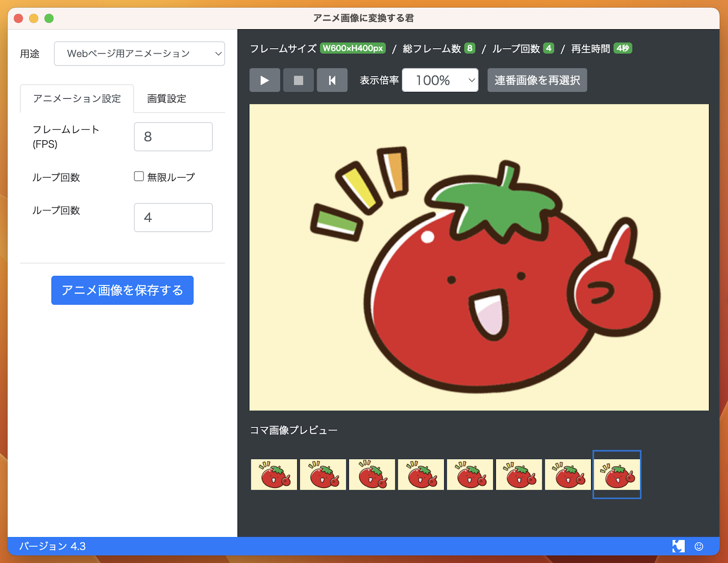Click the ループ回数 number input field
728x563 pixels.
[173, 218]
